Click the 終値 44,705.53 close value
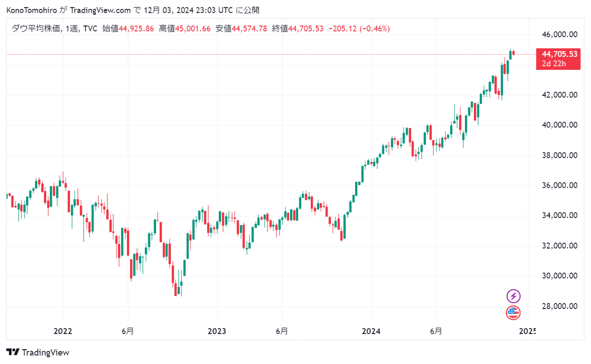The image size is (591, 364). point(298,29)
